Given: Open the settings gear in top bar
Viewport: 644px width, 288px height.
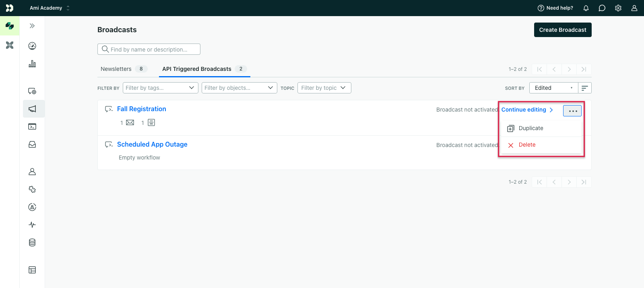Looking at the screenshot, I should [x=618, y=8].
